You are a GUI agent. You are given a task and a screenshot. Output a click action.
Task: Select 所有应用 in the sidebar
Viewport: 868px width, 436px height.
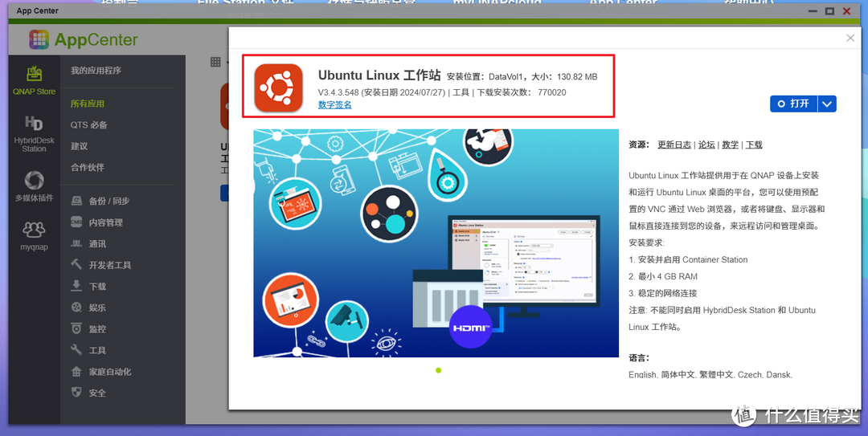tap(88, 104)
